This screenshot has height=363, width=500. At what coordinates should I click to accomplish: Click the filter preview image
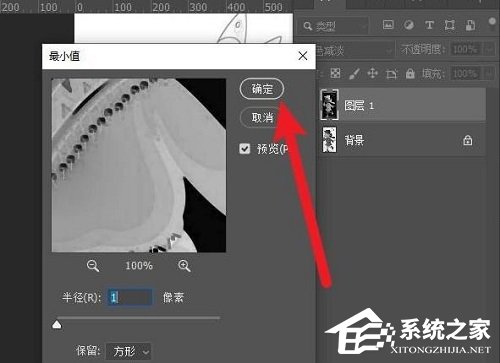(x=139, y=165)
